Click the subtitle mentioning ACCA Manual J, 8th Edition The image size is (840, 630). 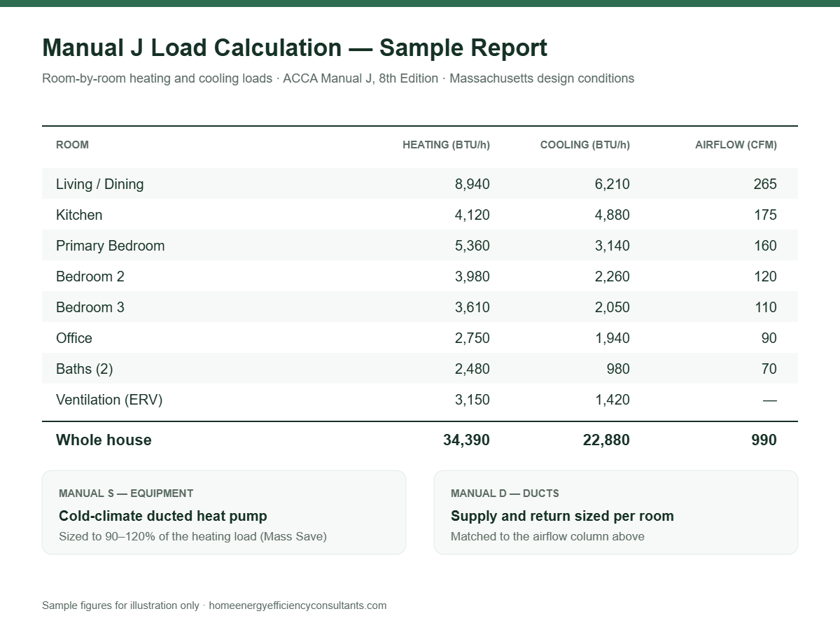tap(338, 78)
